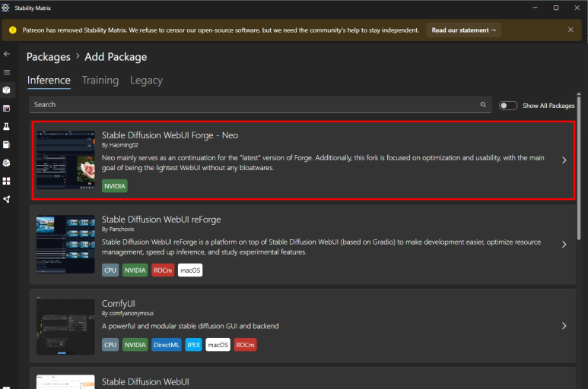
Task: Switch to the Training tab
Action: coord(100,80)
